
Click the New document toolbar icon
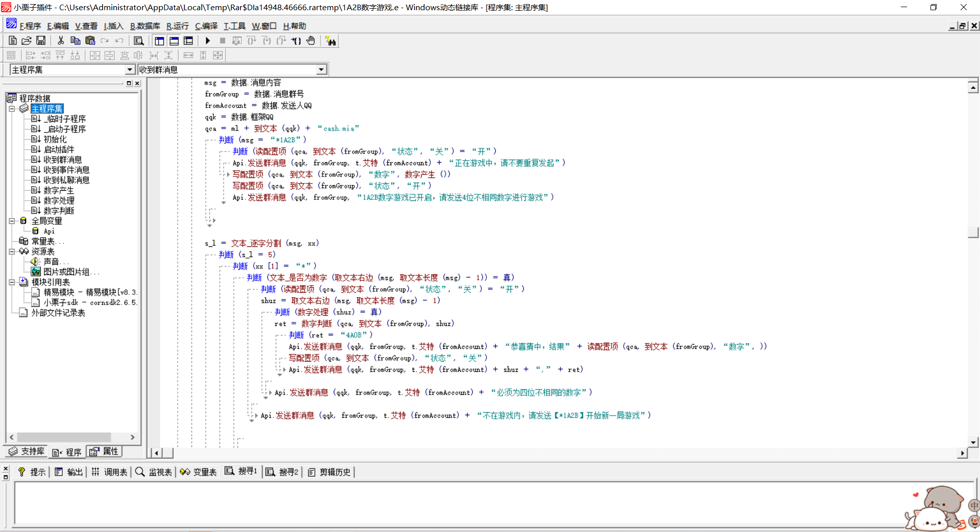[13, 41]
